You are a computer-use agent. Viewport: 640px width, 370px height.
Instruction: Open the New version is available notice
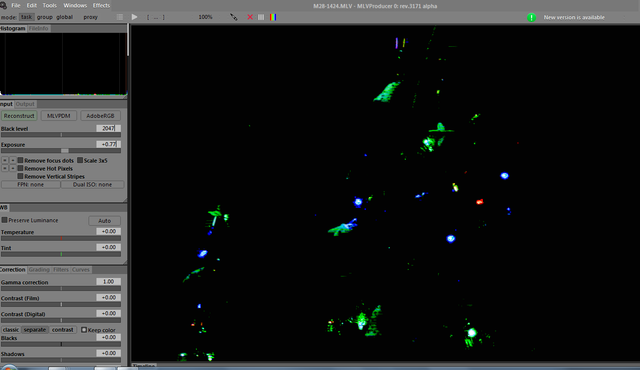tap(574, 17)
